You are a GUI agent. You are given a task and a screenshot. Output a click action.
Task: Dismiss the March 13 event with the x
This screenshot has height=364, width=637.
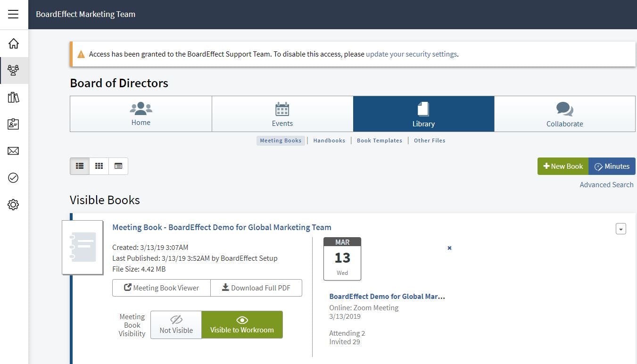449,248
